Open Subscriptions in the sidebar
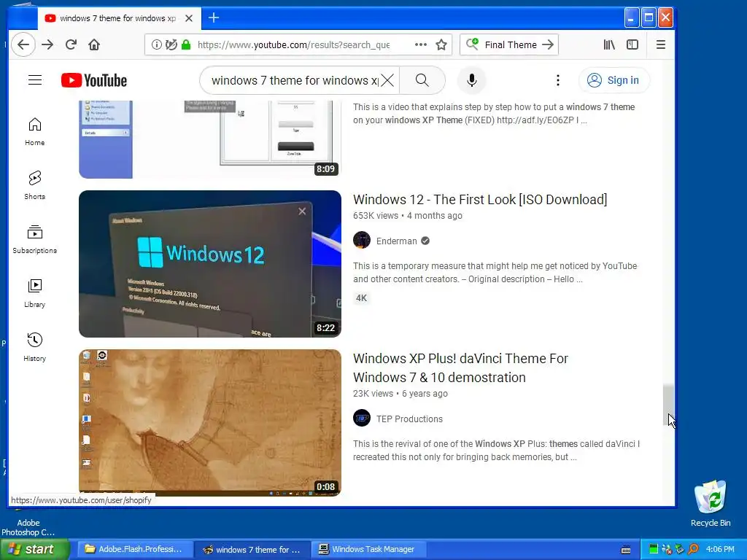 click(35, 239)
